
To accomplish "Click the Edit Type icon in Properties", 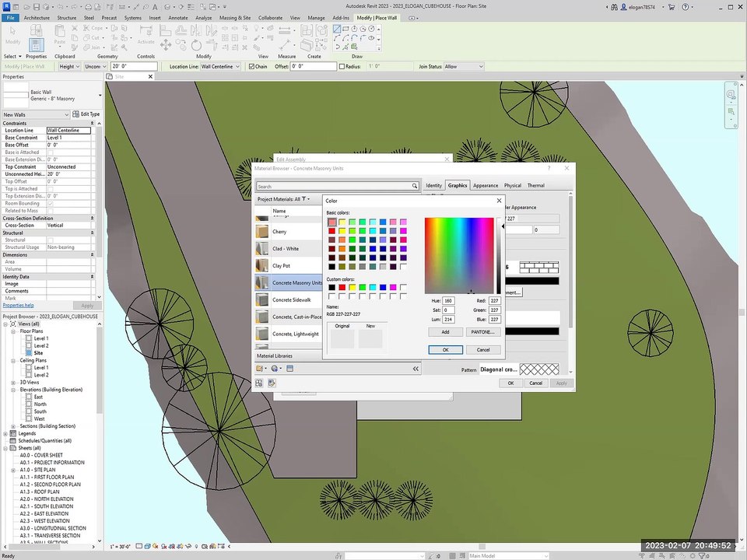I will [75, 114].
